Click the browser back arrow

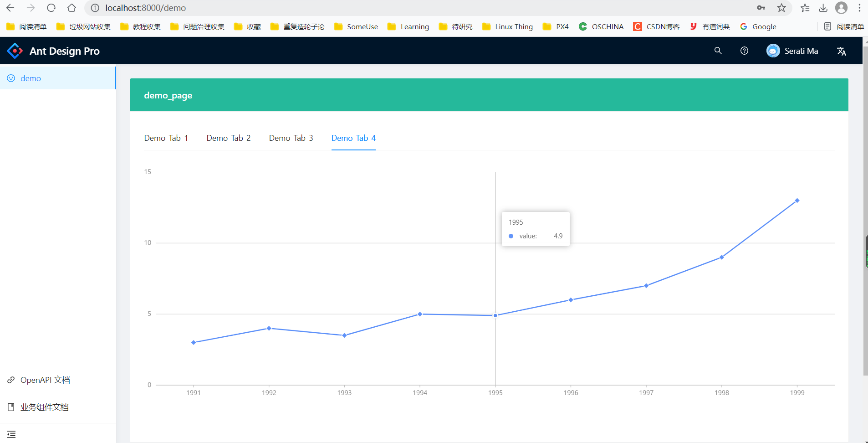click(x=10, y=8)
